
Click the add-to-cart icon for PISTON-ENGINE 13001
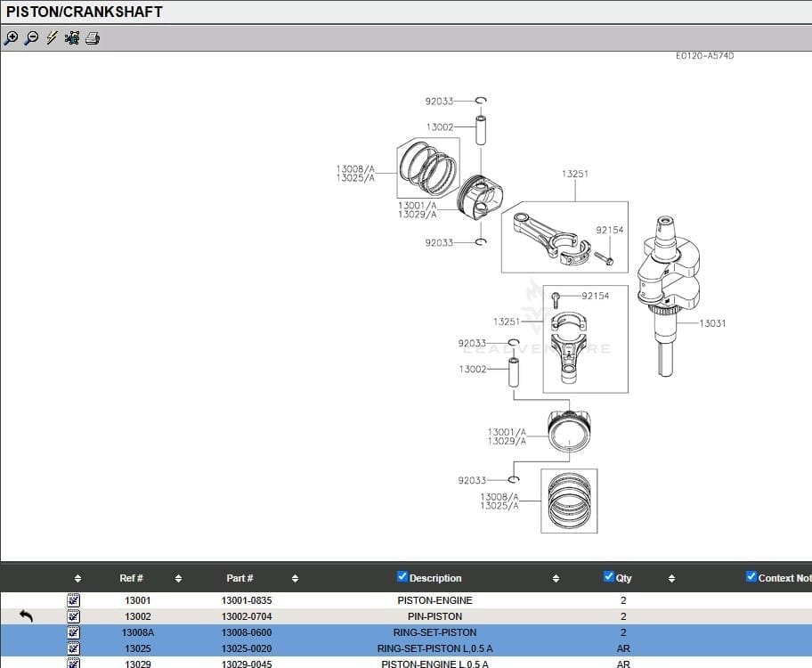tap(73, 599)
